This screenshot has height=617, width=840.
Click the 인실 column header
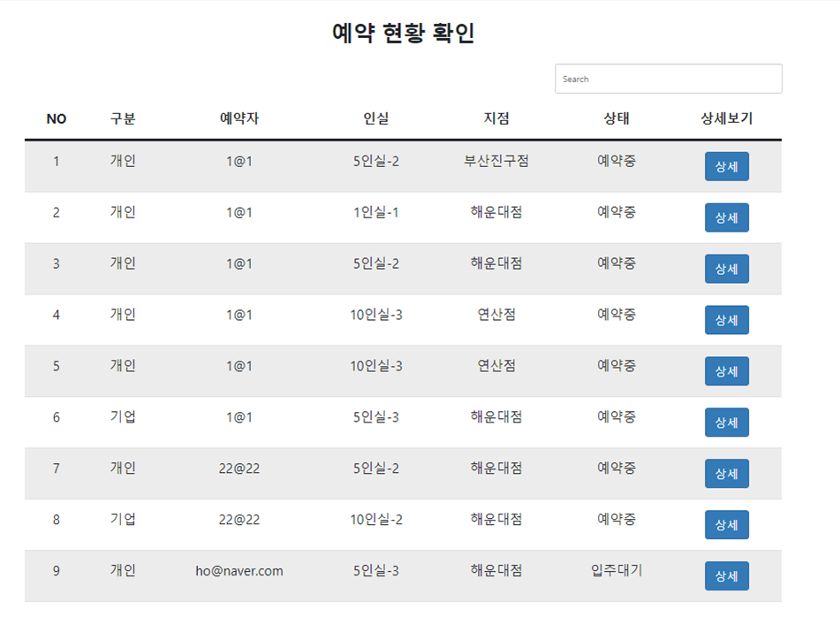point(376,118)
